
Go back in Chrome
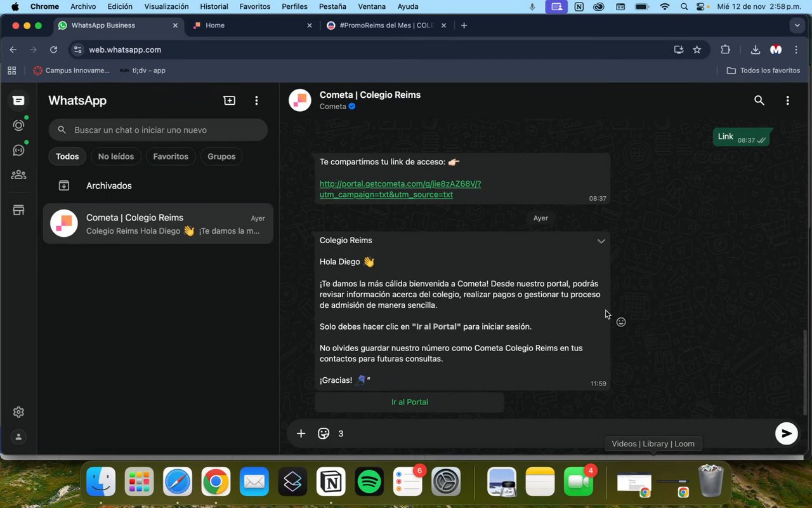click(x=13, y=50)
